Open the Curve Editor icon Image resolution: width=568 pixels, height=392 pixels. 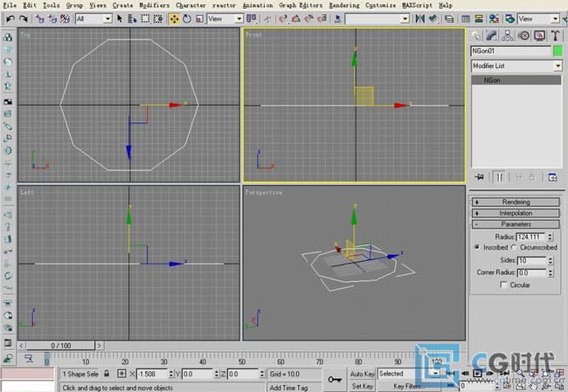pyautogui.click(x=466, y=18)
